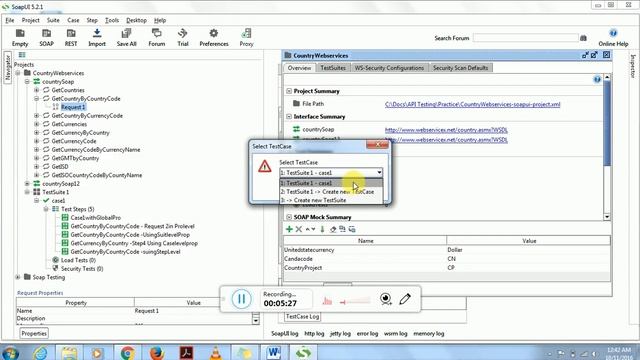Open the SoapUI log tab
This screenshot has height=360, width=640.
[x=284, y=333]
